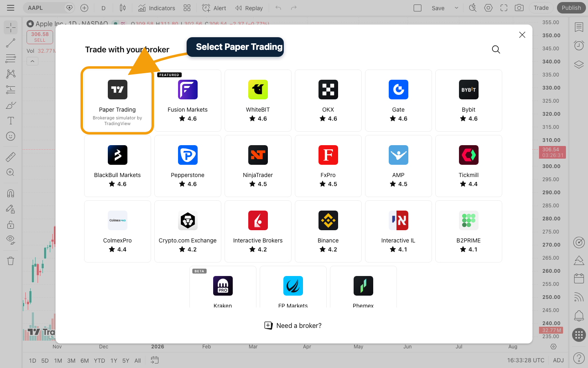Open the main hamburger menu
Screen dimensions: 588x368
coord(11,8)
